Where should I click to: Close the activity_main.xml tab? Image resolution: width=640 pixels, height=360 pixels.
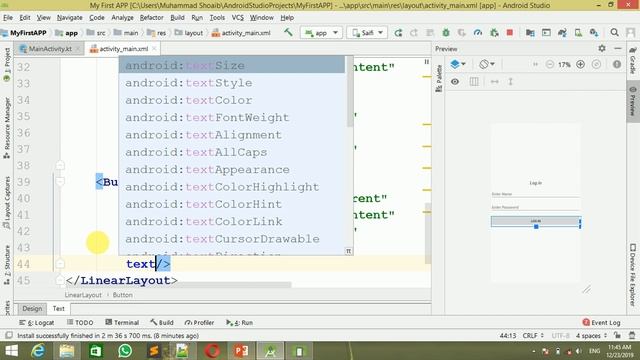pos(154,49)
